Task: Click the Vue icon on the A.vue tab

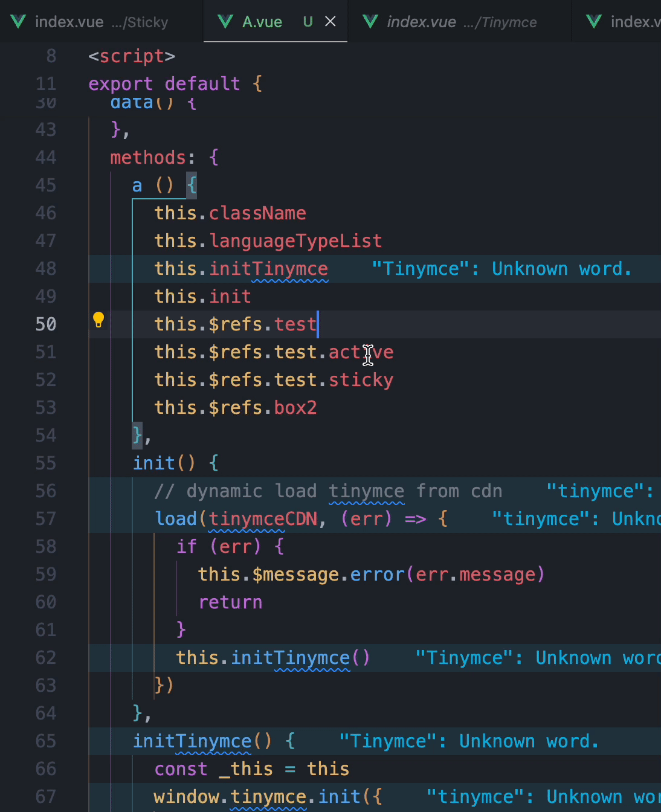Action: click(x=225, y=22)
